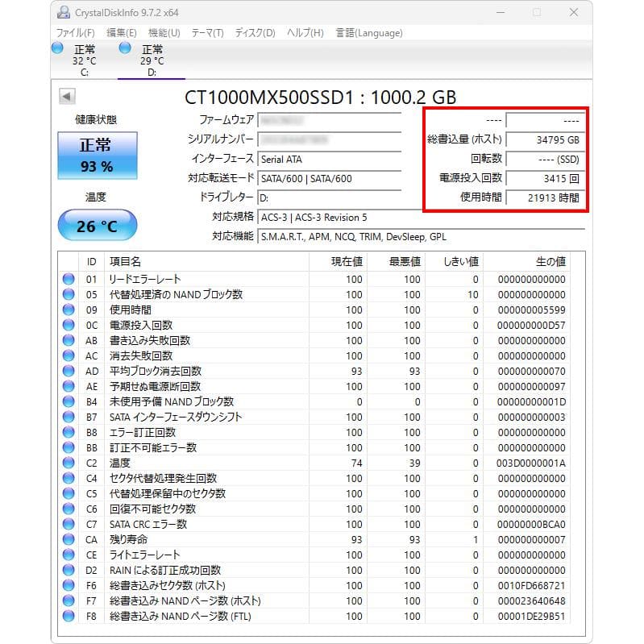Click the 対応転送モード field SATA/600 | SATA/600
644x644 pixels.
tap(330, 179)
